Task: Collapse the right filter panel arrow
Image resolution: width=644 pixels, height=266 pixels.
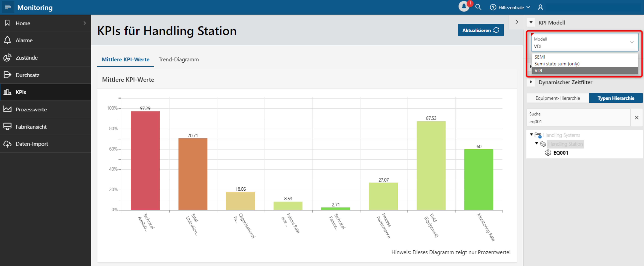Action: click(517, 22)
